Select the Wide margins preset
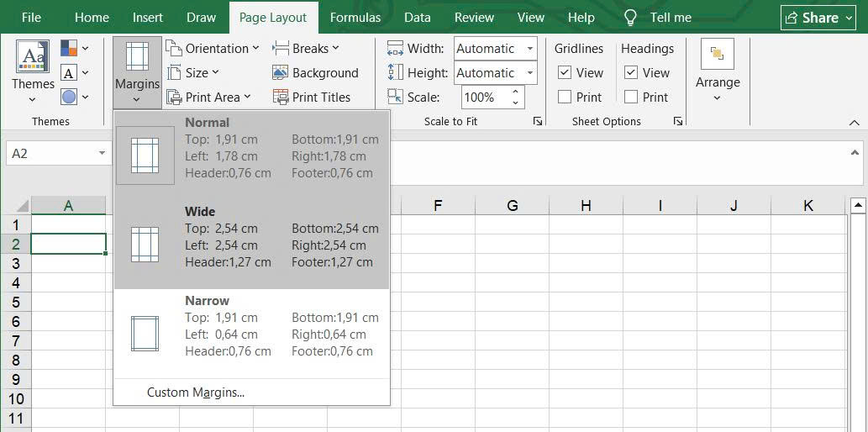This screenshot has width=868, height=432. point(251,245)
